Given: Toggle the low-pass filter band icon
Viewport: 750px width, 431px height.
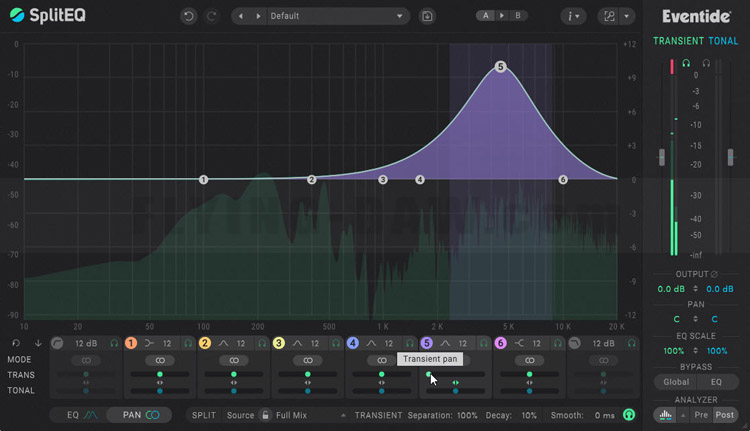Looking at the screenshot, I should pos(574,343).
